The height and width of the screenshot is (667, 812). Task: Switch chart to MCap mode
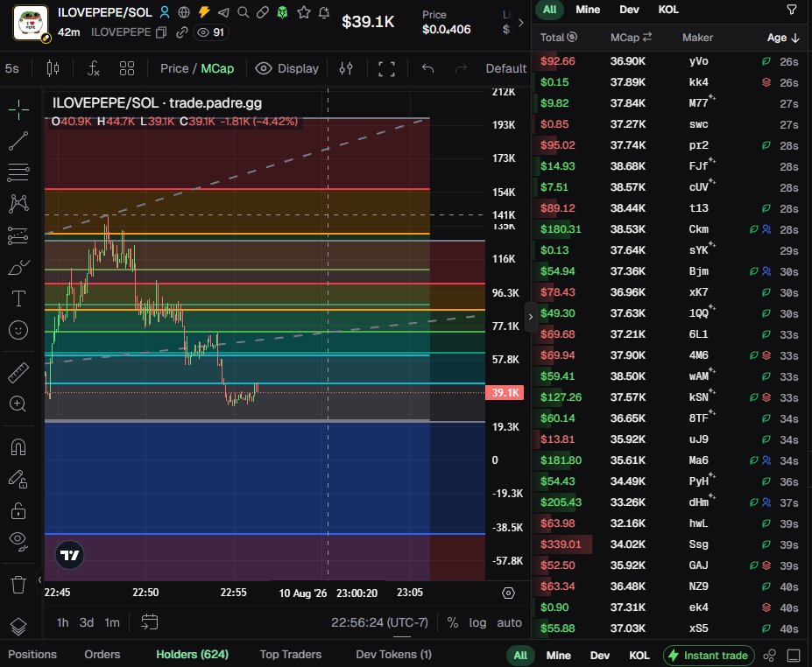(x=217, y=68)
